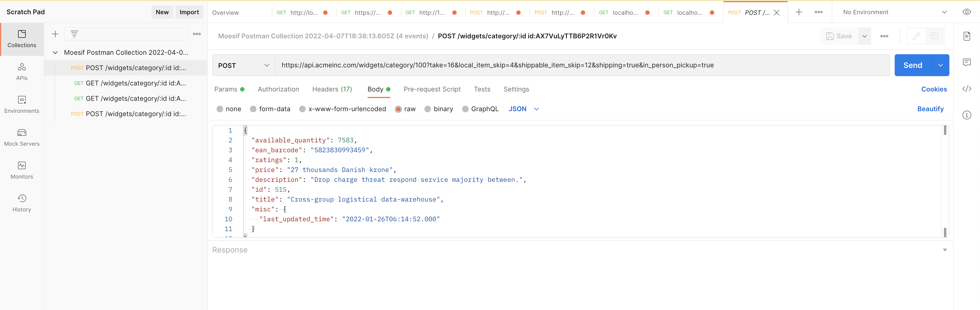The width and height of the screenshot is (980, 310).
Task: Click the plus icon to open a new tab
Action: point(799,12)
